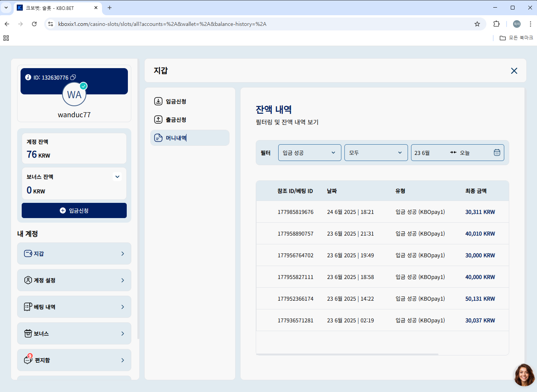This screenshot has width=537, height=392.
Task: Click the withdrawal upload icon next to 출금신청
Action: point(158,120)
